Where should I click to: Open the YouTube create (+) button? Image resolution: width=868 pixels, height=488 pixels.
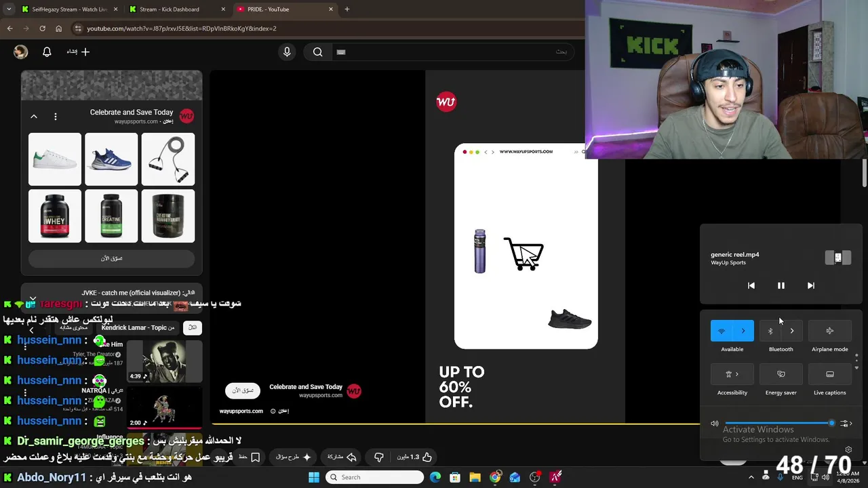pyautogui.click(x=79, y=52)
